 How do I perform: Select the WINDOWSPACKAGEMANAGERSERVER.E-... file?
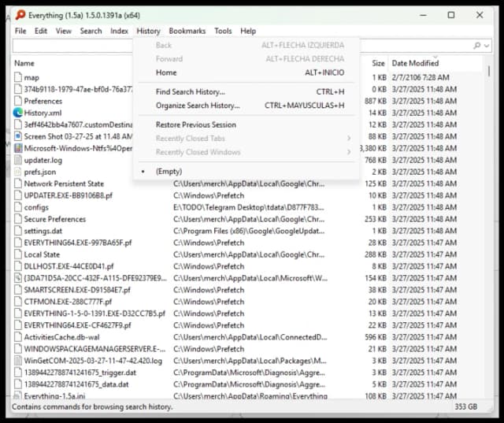coord(94,349)
